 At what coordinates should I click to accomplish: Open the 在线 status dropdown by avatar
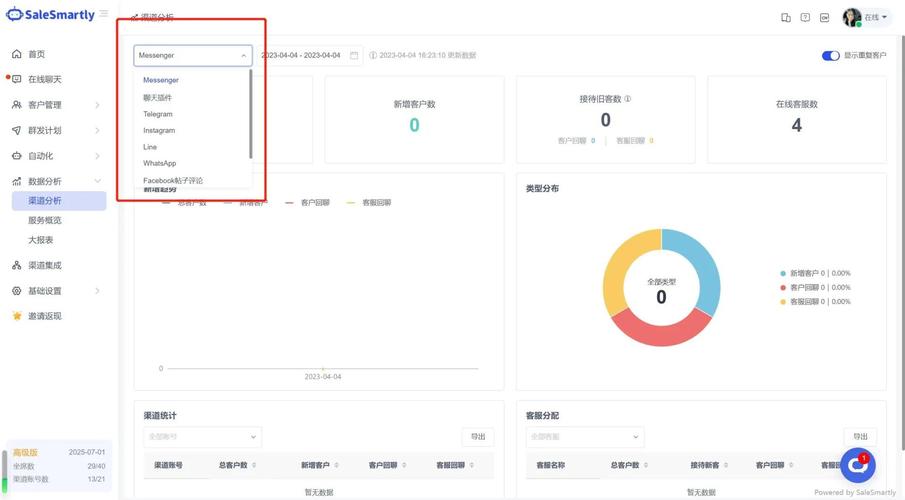click(876, 18)
